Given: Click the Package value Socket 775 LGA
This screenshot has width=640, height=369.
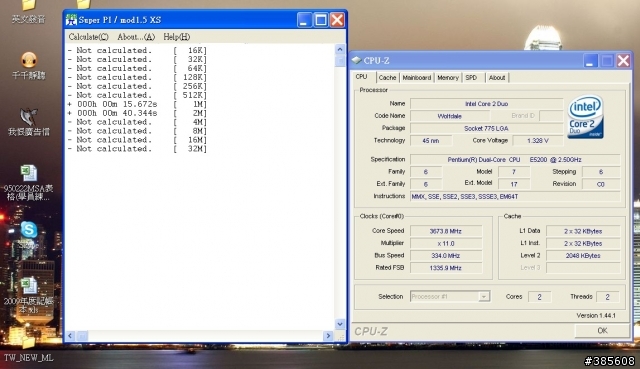Looking at the screenshot, I should [x=486, y=128].
